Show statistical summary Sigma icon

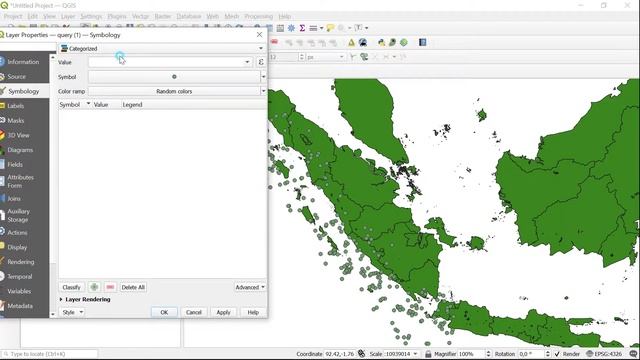click(x=302, y=28)
